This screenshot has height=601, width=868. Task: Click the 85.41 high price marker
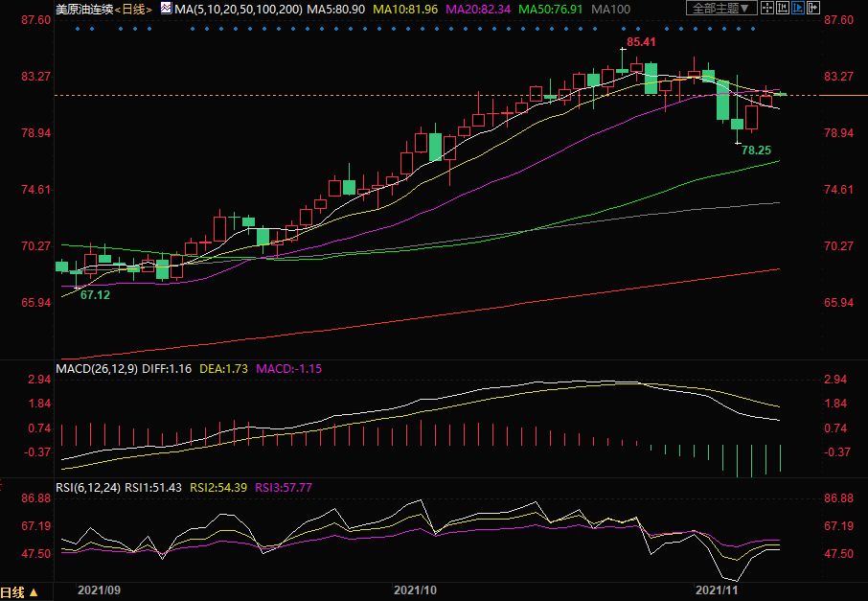click(x=641, y=43)
